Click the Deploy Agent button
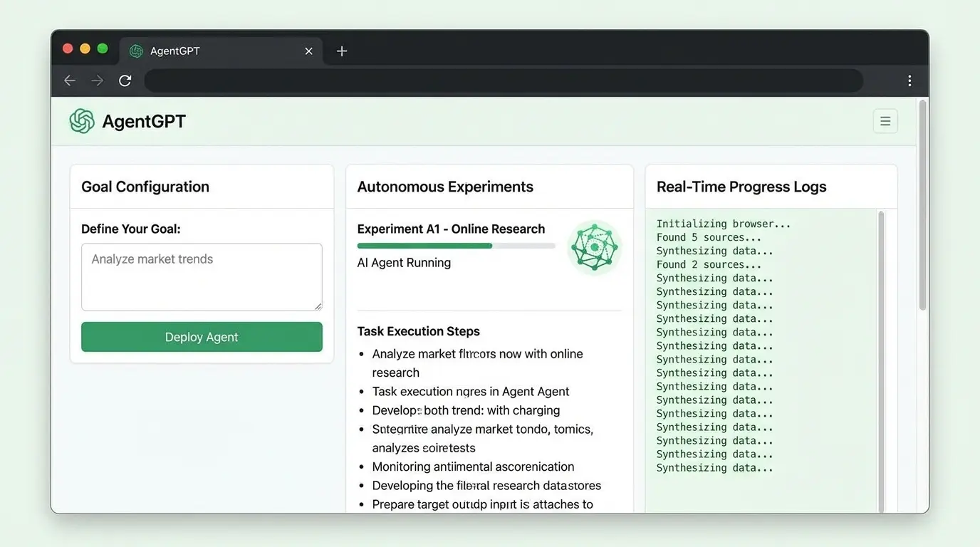Screen dimensions: 980x547 [x=202, y=336]
